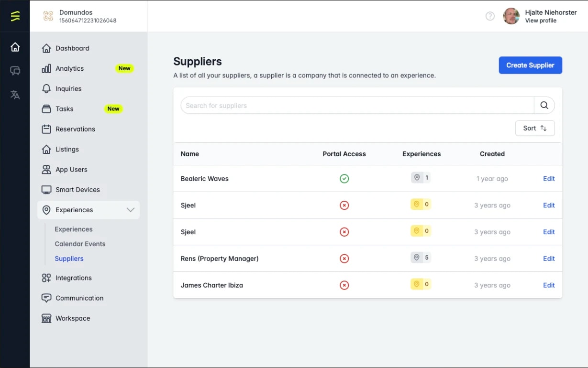
Task: Click the language translate icon in the left rail
Action: point(15,95)
